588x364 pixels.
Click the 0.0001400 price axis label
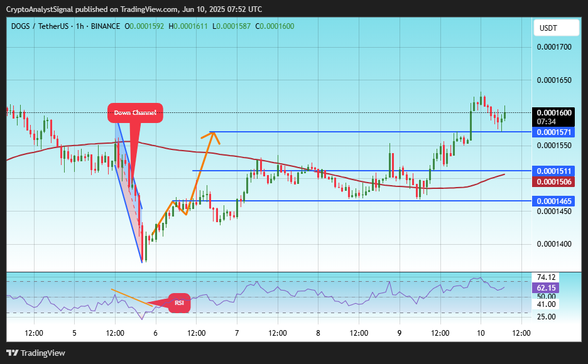[554, 244]
